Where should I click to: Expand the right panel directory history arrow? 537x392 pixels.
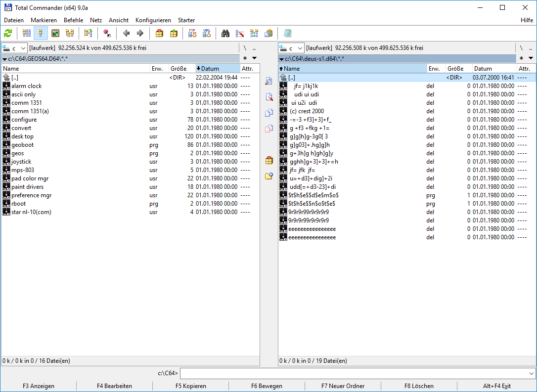(x=531, y=58)
